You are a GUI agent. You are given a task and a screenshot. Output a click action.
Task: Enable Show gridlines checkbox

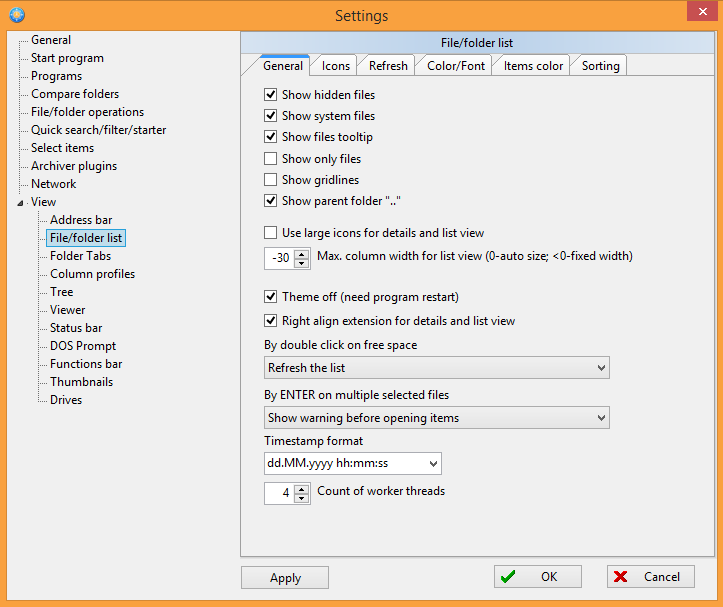(271, 180)
